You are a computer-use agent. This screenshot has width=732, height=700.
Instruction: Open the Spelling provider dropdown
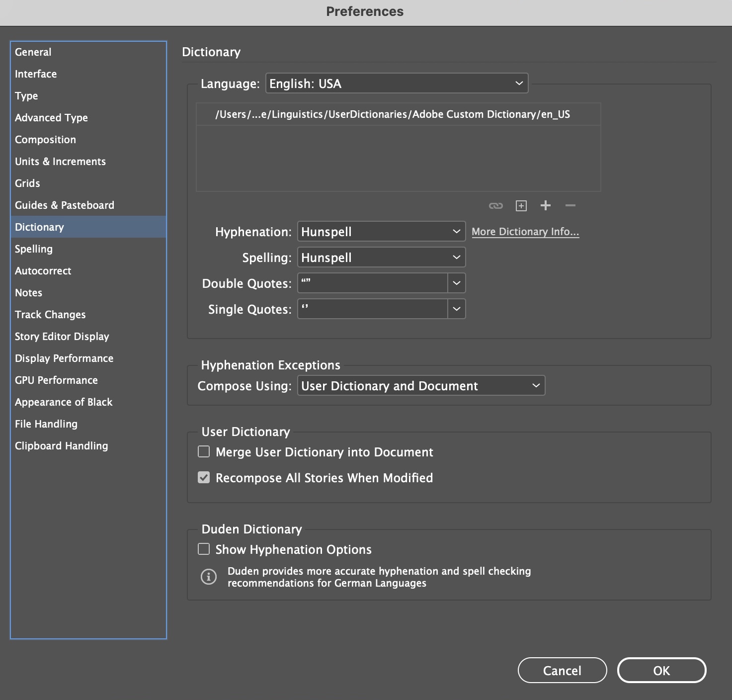click(x=381, y=257)
